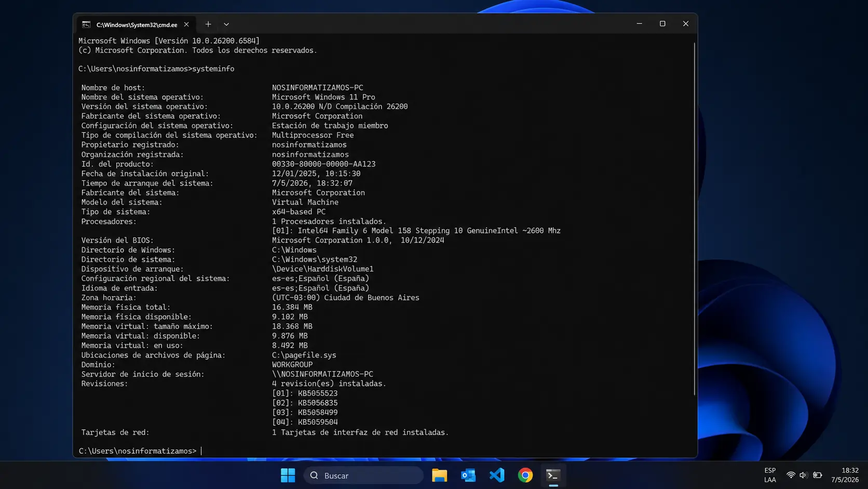Expand the terminal profile dropdown chevron

(x=226, y=24)
